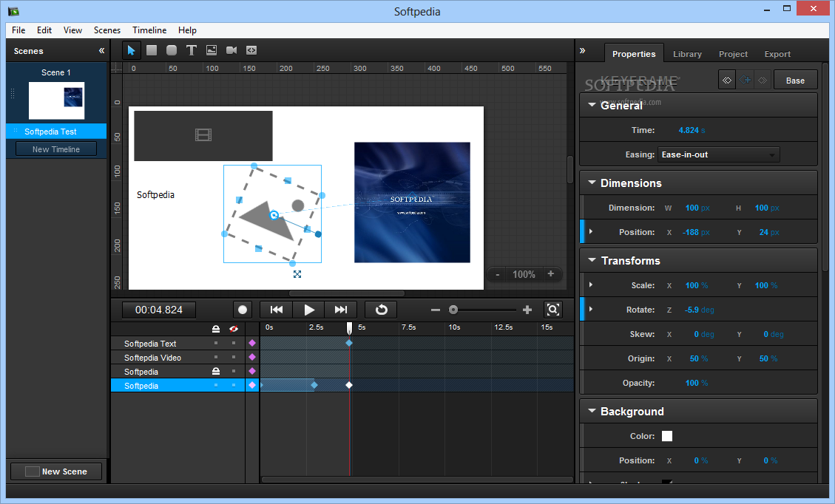The image size is (835, 504).
Task: Collapse the Background section
Action: pos(592,411)
